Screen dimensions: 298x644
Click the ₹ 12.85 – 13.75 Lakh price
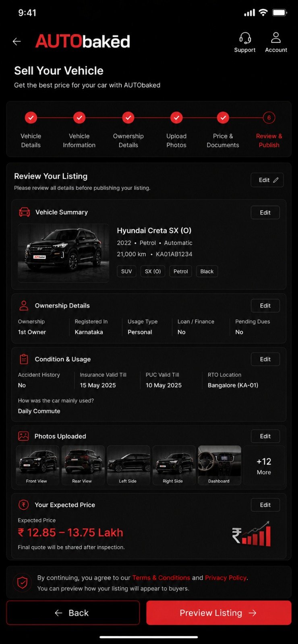[x=70, y=533]
